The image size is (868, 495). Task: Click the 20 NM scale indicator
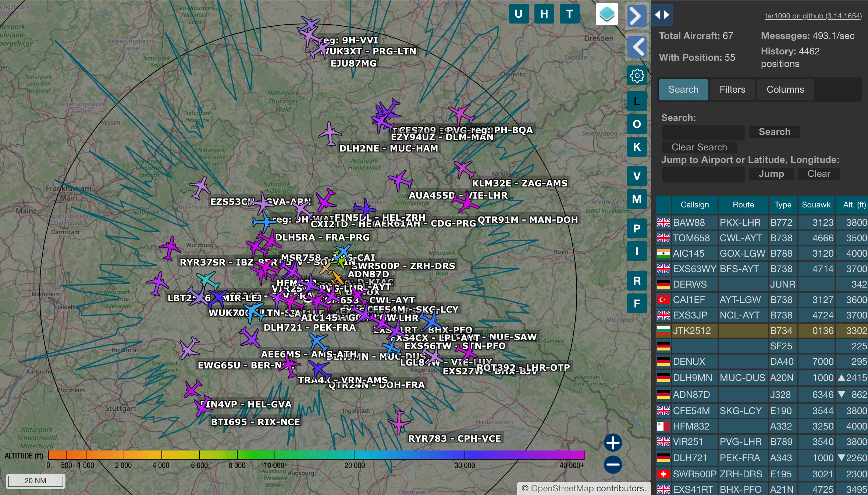pos(36,481)
